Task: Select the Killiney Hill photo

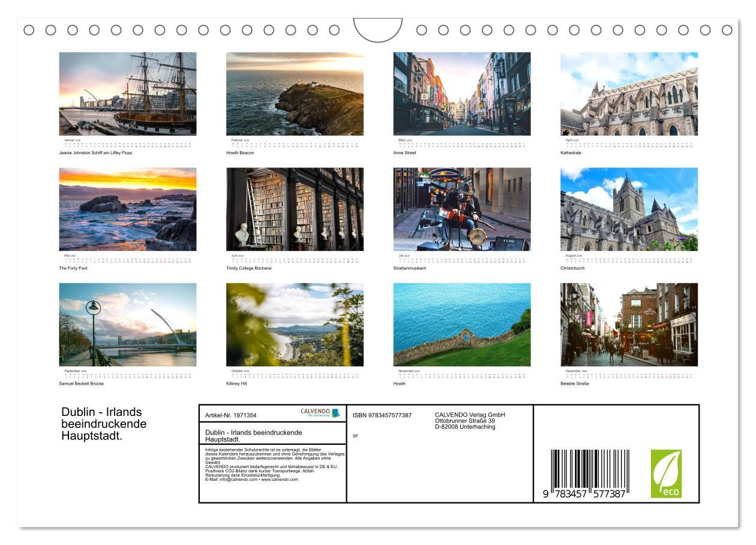Action: tap(295, 324)
